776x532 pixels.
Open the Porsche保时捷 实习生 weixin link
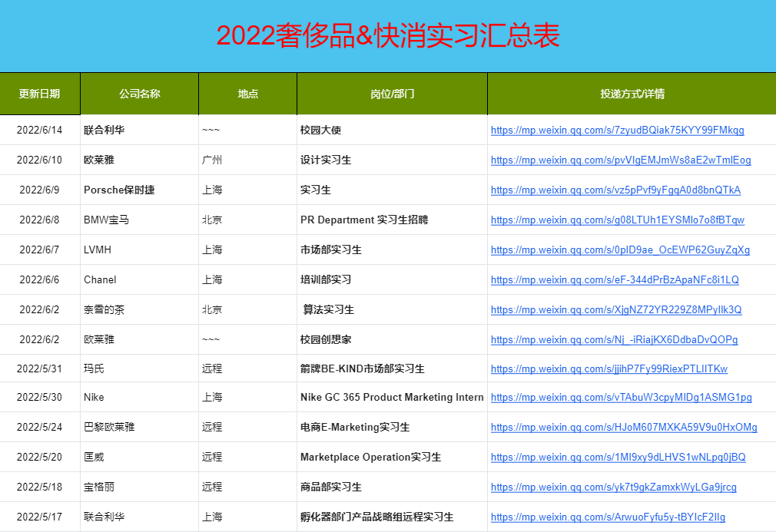coord(615,190)
